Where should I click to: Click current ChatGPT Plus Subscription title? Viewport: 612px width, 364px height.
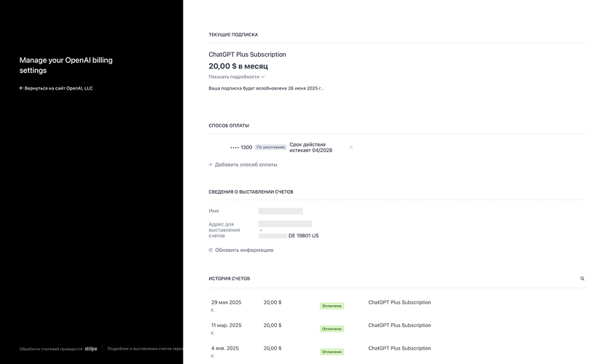pos(248,55)
